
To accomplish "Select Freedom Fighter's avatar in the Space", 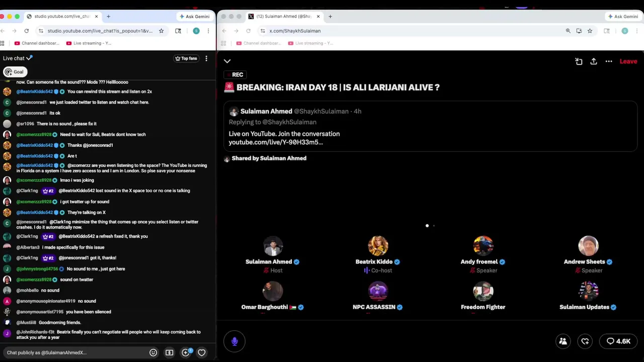I will coord(483,291).
